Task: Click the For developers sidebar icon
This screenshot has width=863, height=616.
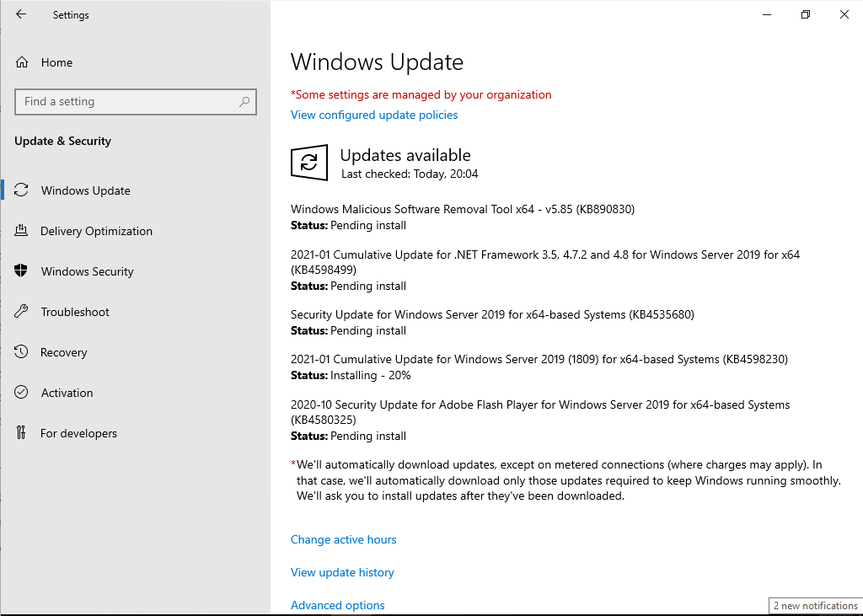Action: pos(20,432)
